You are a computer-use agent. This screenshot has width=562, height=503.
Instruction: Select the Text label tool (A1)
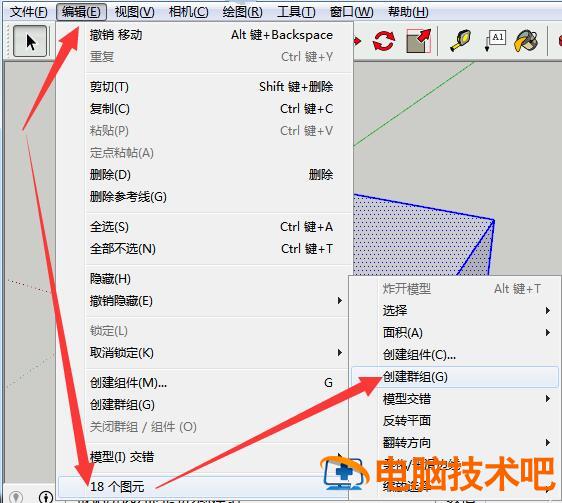495,41
